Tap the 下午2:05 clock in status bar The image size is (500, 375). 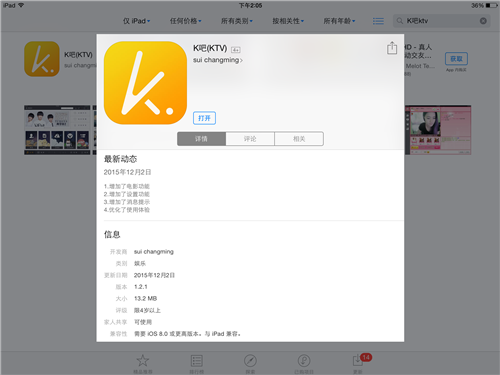[x=250, y=5]
